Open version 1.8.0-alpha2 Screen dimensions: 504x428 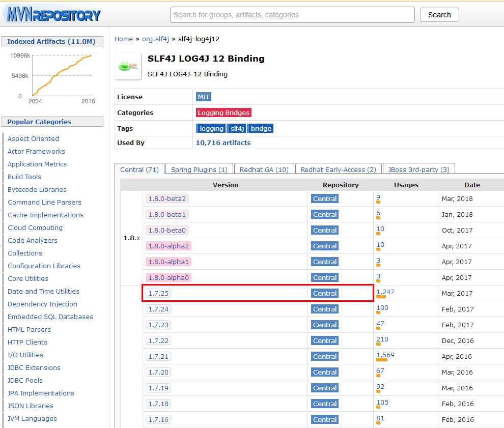(x=169, y=246)
